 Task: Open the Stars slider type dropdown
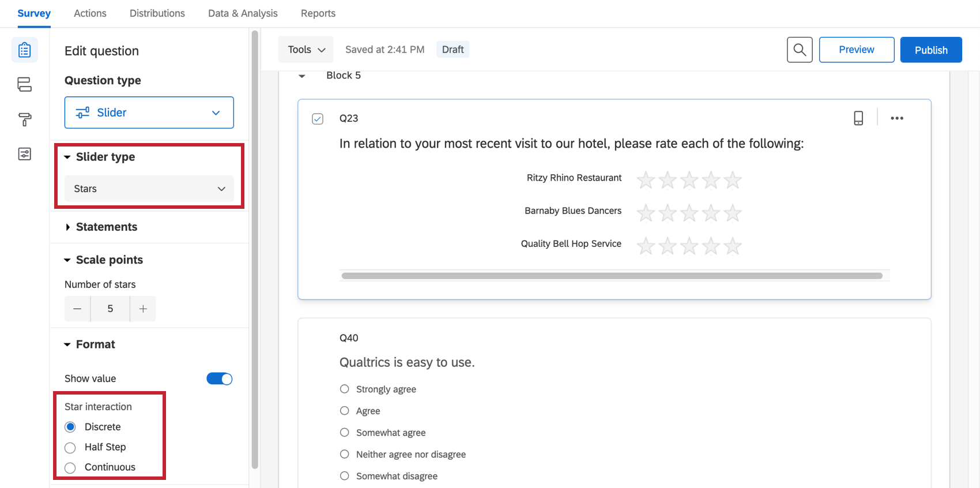click(149, 189)
